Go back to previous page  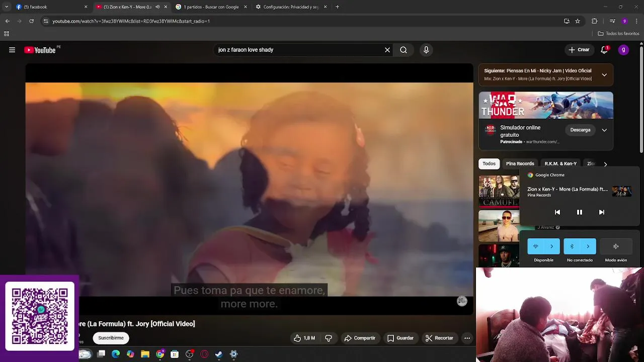[x=7, y=21]
